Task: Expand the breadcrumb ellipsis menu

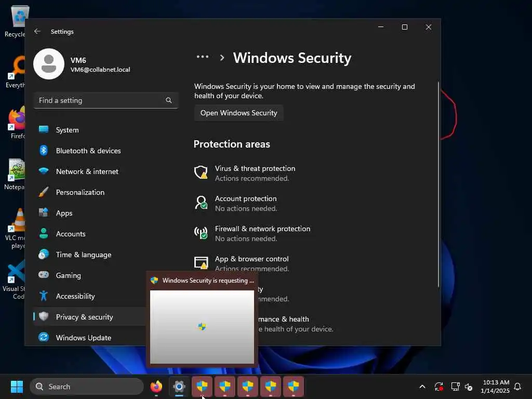Action: tap(203, 57)
